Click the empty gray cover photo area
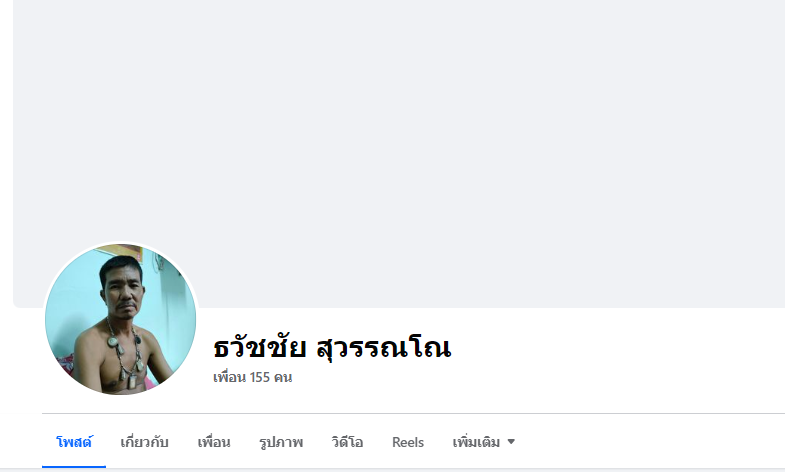Screen dimensions: 785x472 pyautogui.click(x=399, y=150)
